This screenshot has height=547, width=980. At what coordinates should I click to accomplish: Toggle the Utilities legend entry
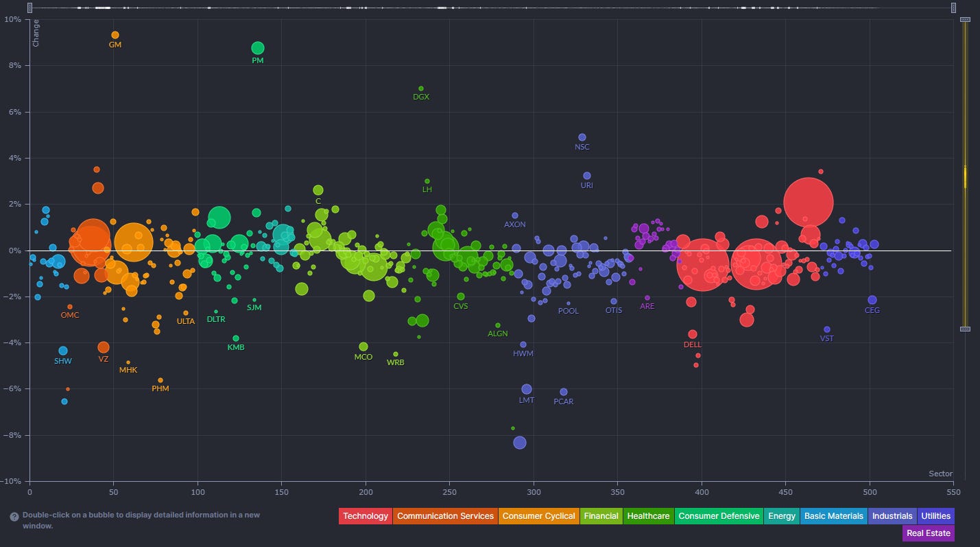935,516
